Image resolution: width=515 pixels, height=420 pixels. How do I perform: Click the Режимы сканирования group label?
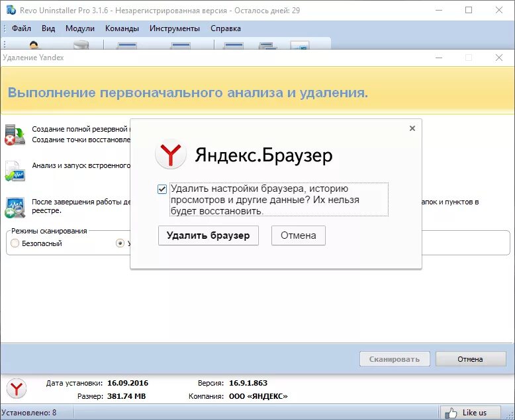pos(49,231)
